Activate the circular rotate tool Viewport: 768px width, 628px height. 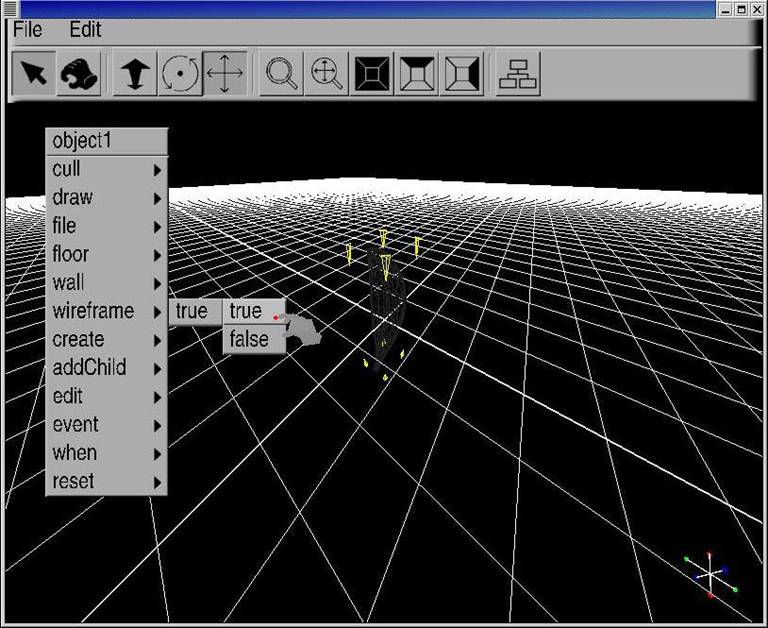[x=180, y=73]
